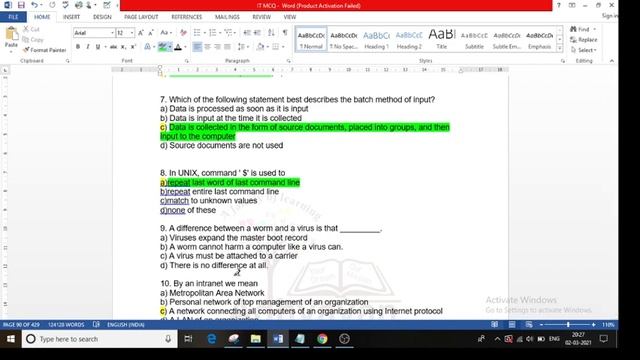The image size is (640, 360).
Task: Open the Change Case Aa dropdown
Action: [165, 33]
